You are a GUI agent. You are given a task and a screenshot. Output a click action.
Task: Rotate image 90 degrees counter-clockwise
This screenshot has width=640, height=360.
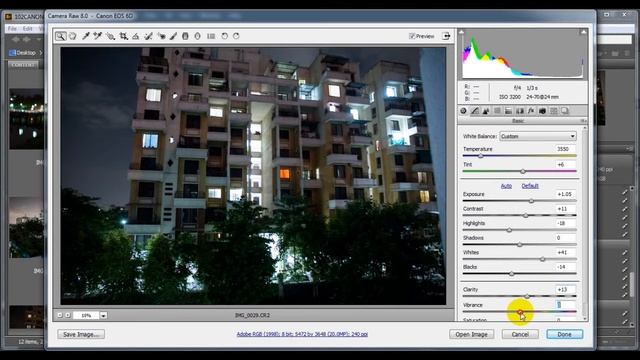point(224,36)
